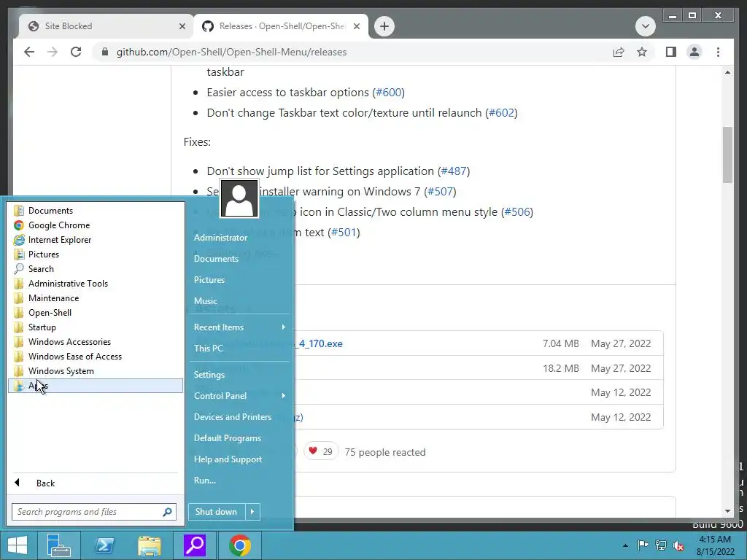Viewport: 747px width, 560px height.
Task: Launch Internet Explorer from the start menu
Action: (x=96, y=239)
